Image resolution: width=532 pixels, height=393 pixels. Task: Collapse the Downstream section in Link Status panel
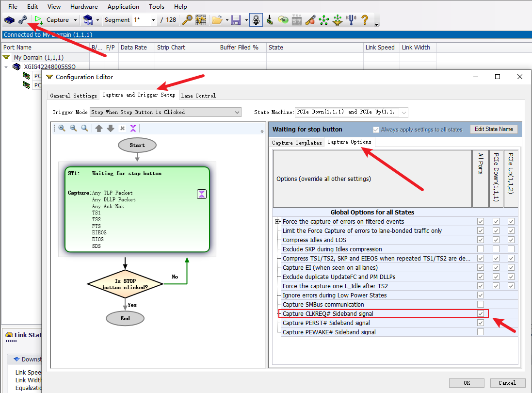point(16,359)
